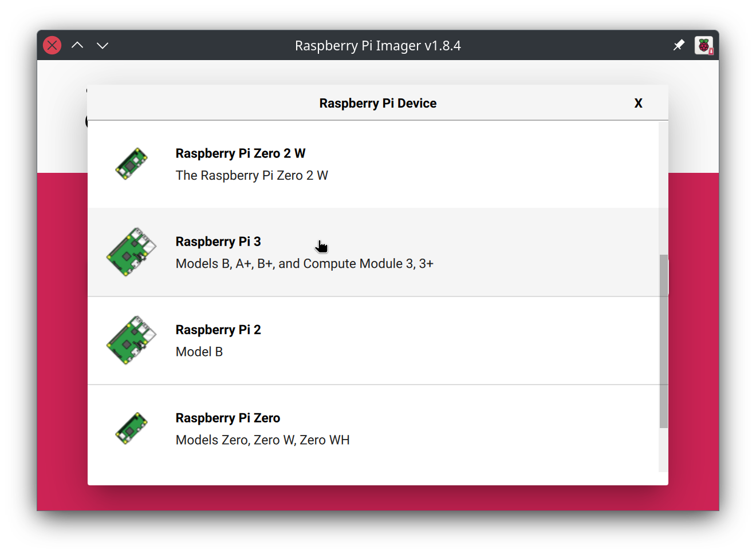Select the 'Raspberry Pi Zero 2 W' title
This screenshot has height=554, width=756.
pos(241,153)
